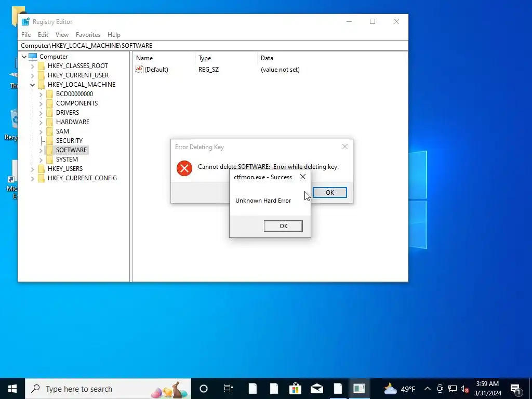
Task: Click the (Default) string value icon
Action: tap(139, 69)
